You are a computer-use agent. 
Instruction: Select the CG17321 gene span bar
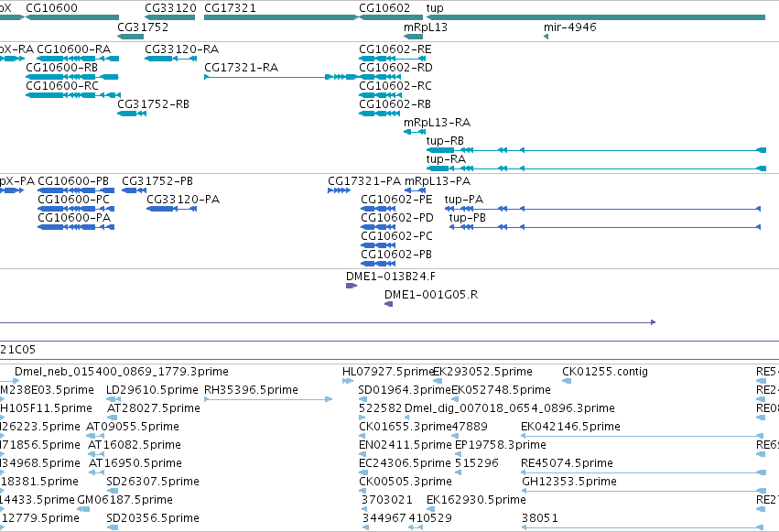(281, 17)
